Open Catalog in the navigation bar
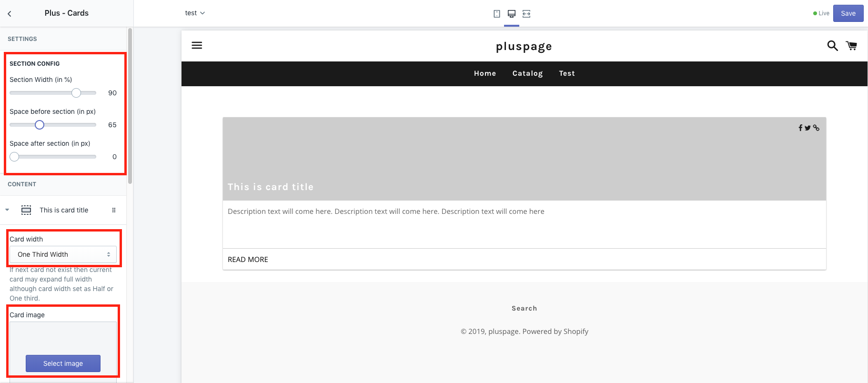The width and height of the screenshot is (868, 383). click(527, 73)
